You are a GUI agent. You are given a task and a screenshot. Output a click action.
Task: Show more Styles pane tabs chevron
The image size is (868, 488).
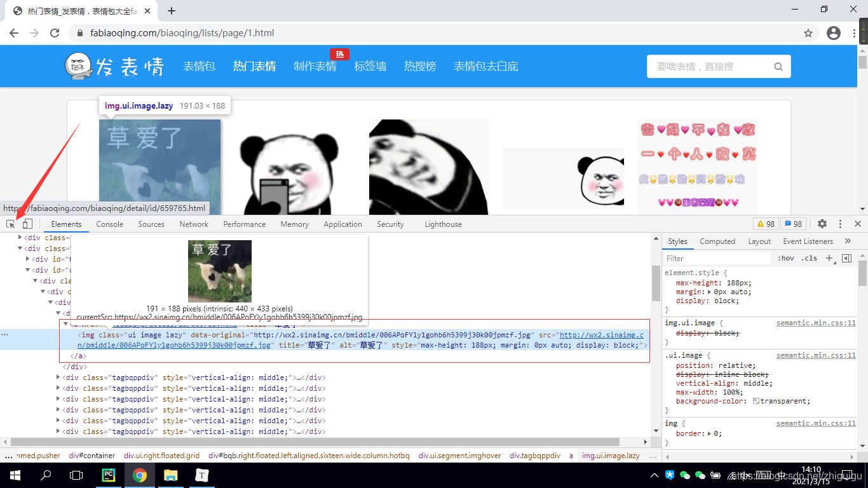pos(848,241)
